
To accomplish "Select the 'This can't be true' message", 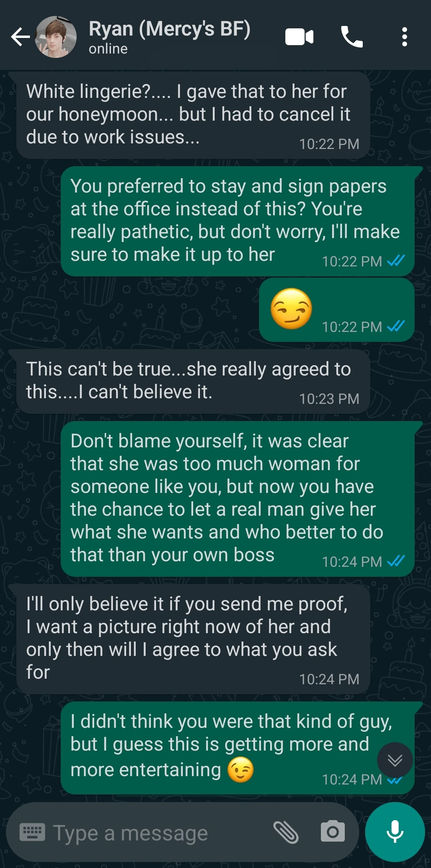I will point(193,381).
